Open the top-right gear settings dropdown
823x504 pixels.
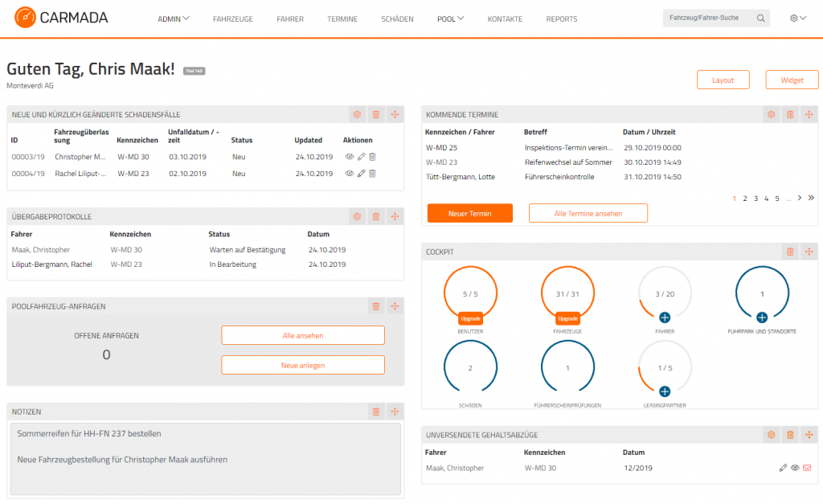coord(798,18)
